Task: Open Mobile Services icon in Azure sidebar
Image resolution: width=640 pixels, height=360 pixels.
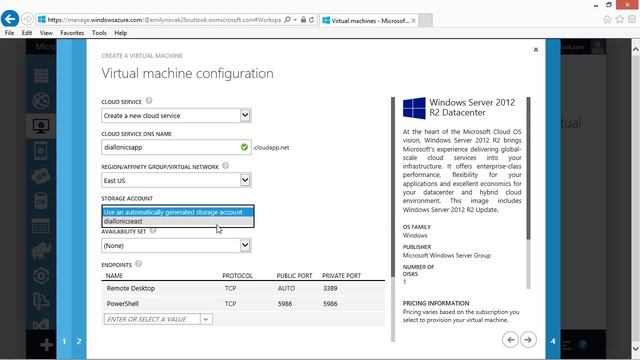Action: (41, 151)
